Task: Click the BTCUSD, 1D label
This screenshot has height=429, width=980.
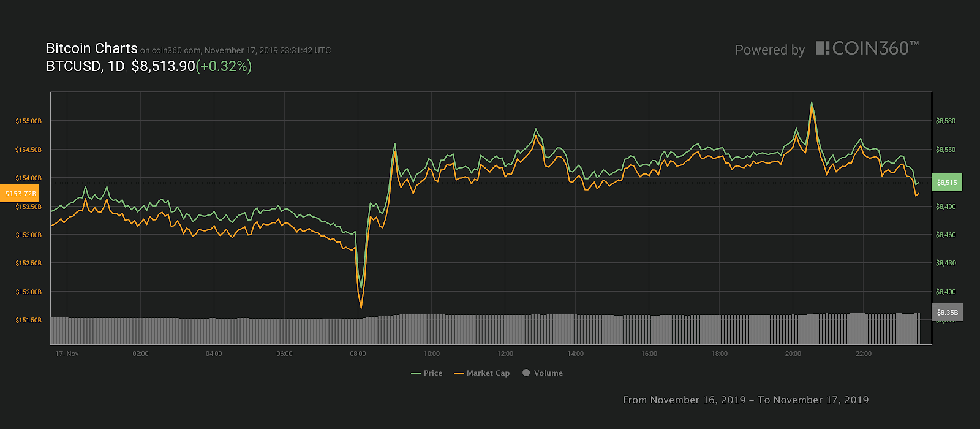Action: 85,66
